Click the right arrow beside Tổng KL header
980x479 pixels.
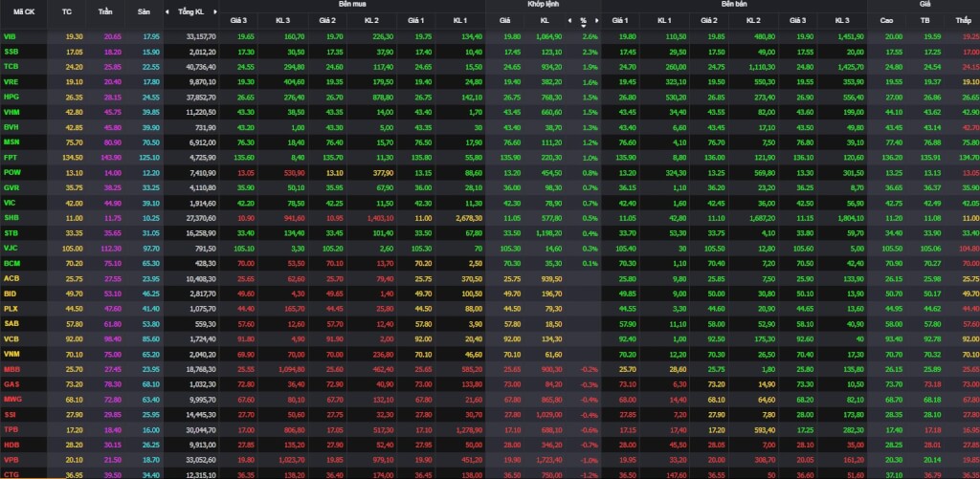pos(215,11)
